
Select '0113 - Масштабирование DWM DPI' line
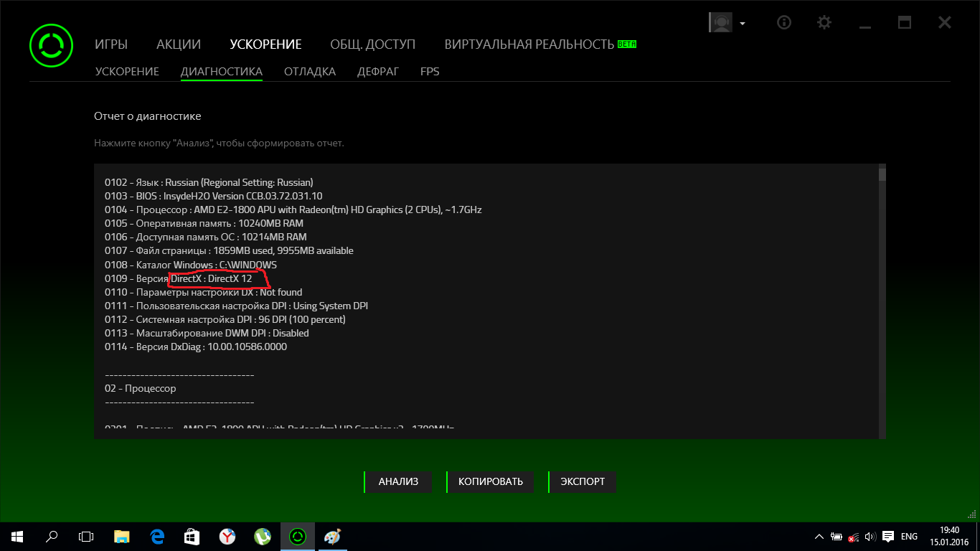click(207, 333)
